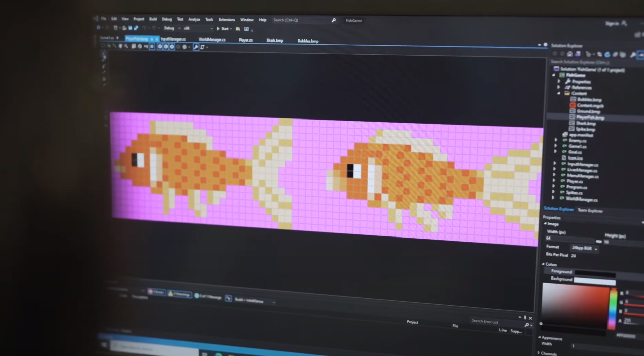This screenshot has height=356, width=644.
Task: Click the blue Refresh icon in Solution Explorer
Action: tap(607, 54)
